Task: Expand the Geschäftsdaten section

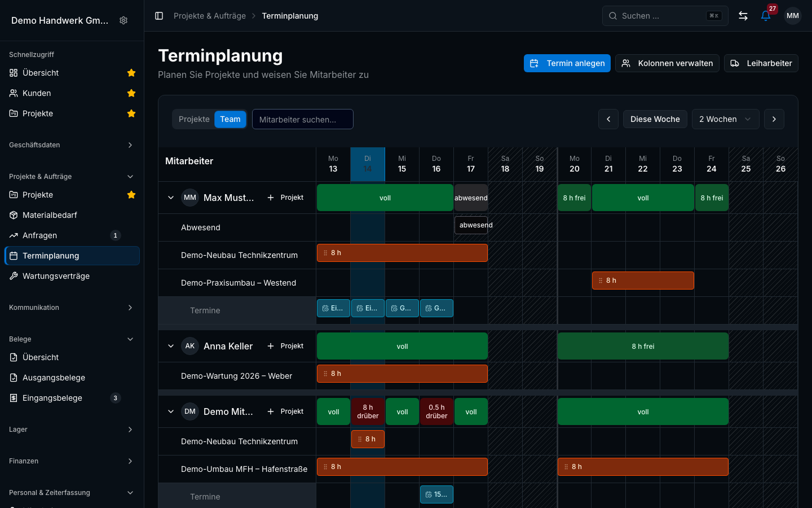Action: coord(72,145)
